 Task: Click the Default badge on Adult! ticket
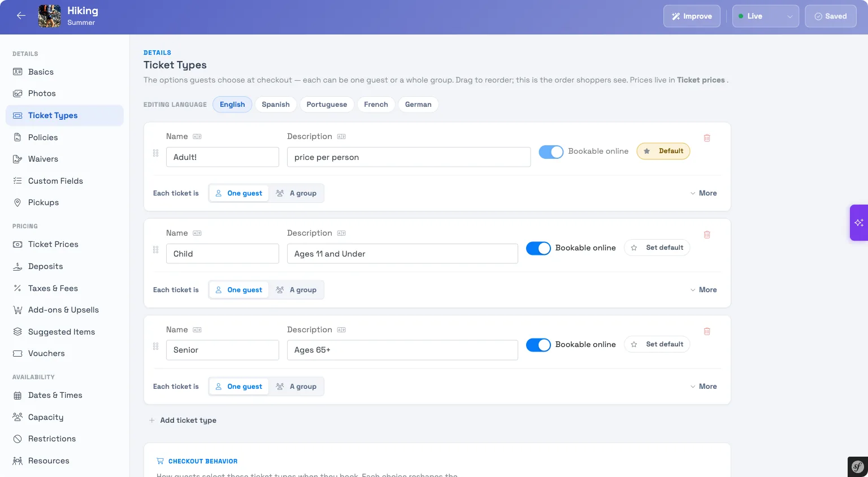tap(663, 151)
